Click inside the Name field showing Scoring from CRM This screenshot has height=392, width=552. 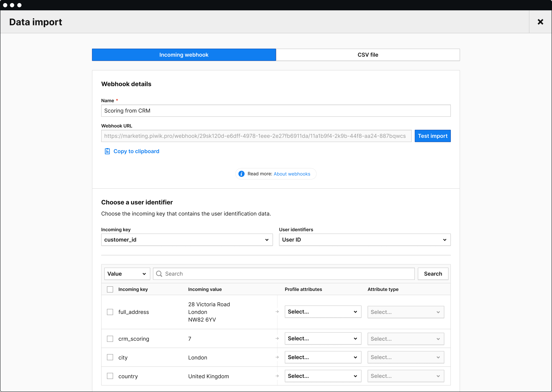coord(276,111)
